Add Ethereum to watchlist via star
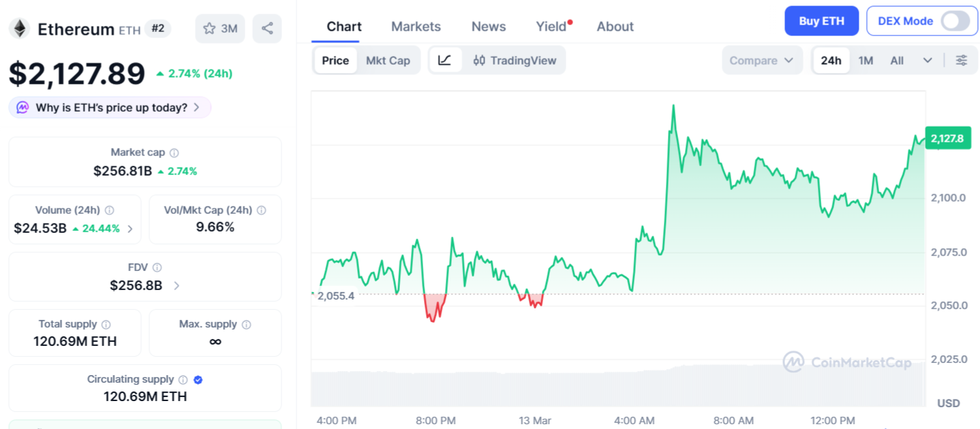The height and width of the screenshot is (429, 980). click(208, 28)
